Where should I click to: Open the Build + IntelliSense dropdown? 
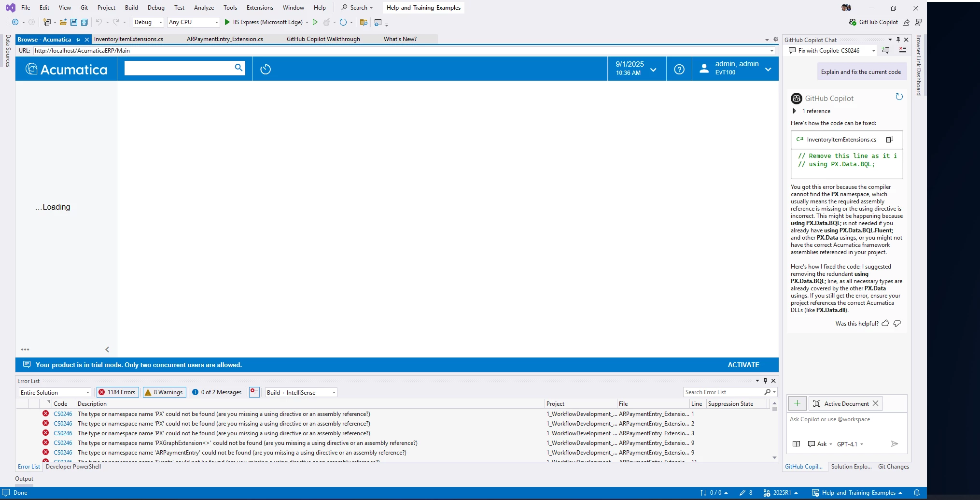(x=301, y=392)
